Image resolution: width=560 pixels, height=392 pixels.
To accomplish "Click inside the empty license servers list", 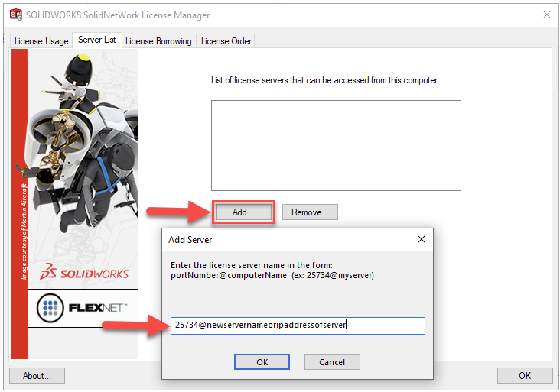I will (x=336, y=145).
